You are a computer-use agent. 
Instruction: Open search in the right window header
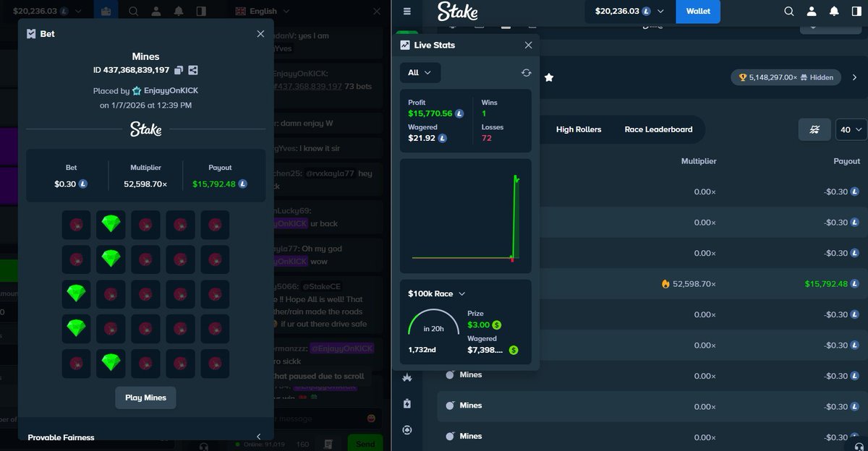(789, 11)
